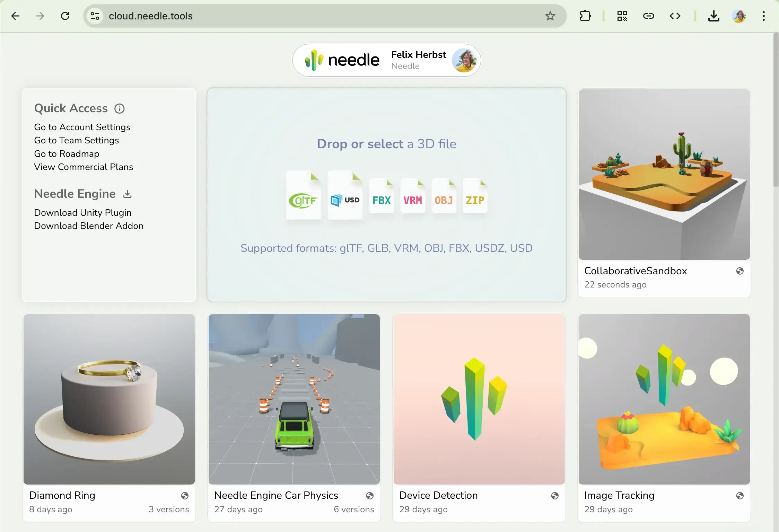This screenshot has height=532, width=779.
Task: Click the Needle Engine download icon
Action: (x=128, y=194)
